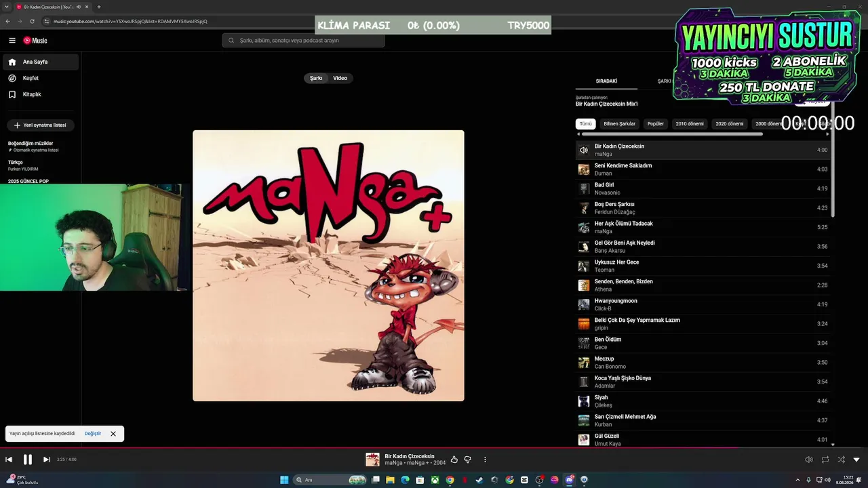
Task: Play Bad Girl by Novasonic
Action: click(x=703, y=188)
